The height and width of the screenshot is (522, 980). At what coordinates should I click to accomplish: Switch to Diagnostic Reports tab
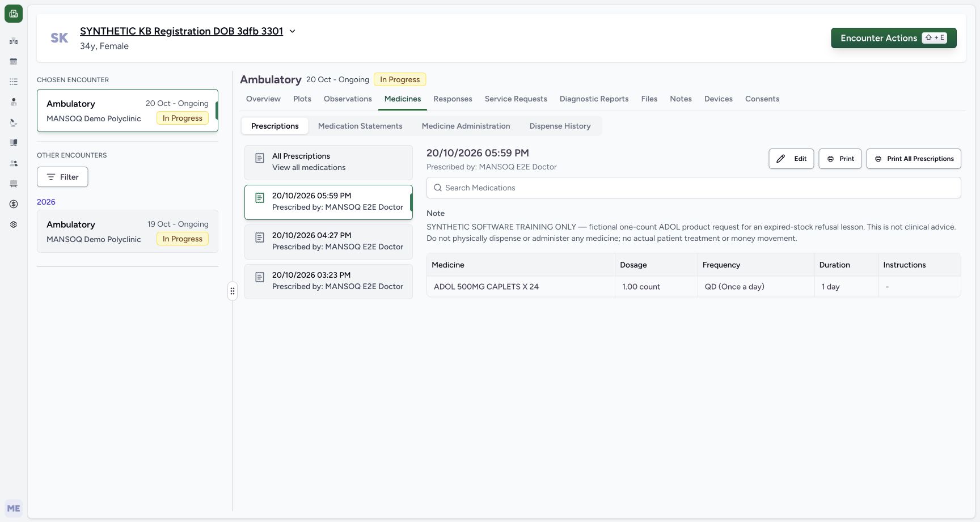click(594, 99)
